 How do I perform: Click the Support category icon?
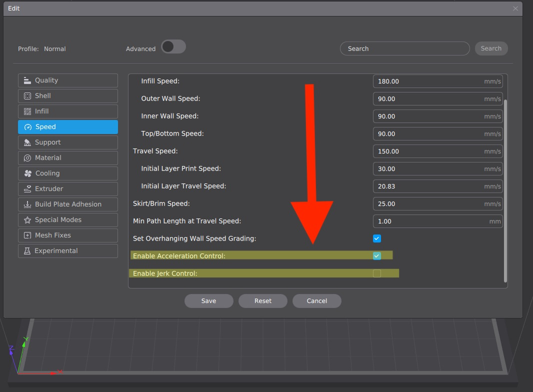pos(27,142)
